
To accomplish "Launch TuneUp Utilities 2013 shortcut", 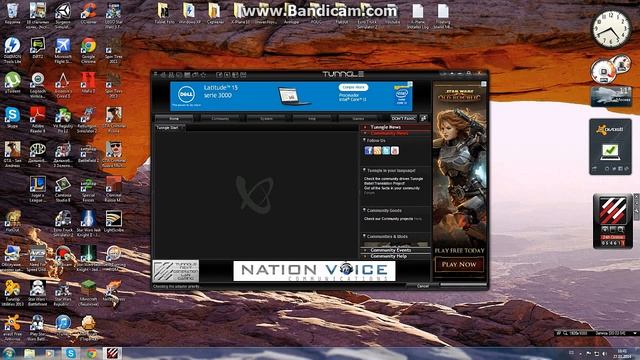I will coord(12,293).
